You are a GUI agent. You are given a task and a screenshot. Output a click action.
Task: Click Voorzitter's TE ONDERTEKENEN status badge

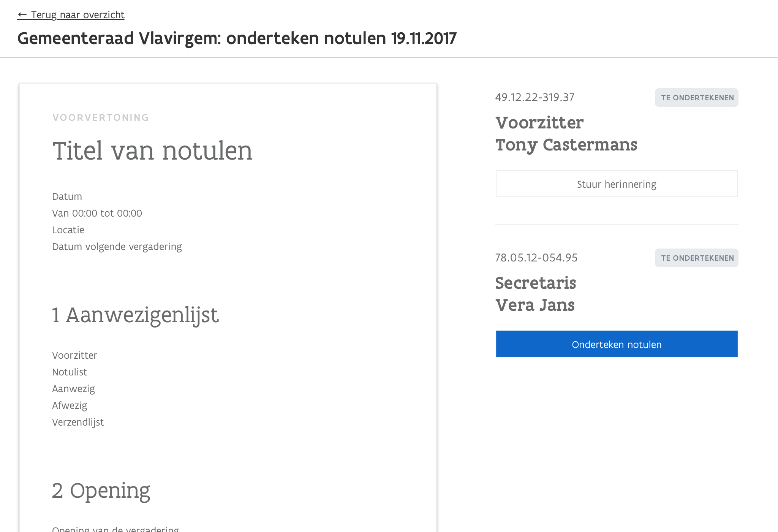pyautogui.click(x=696, y=98)
